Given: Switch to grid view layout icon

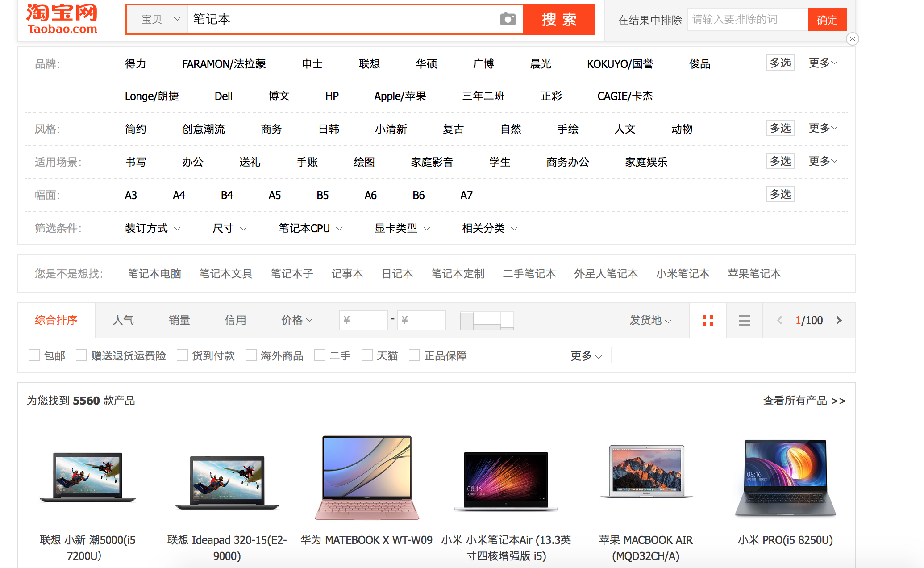Looking at the screenshot, I should click(x=708, y=321).
